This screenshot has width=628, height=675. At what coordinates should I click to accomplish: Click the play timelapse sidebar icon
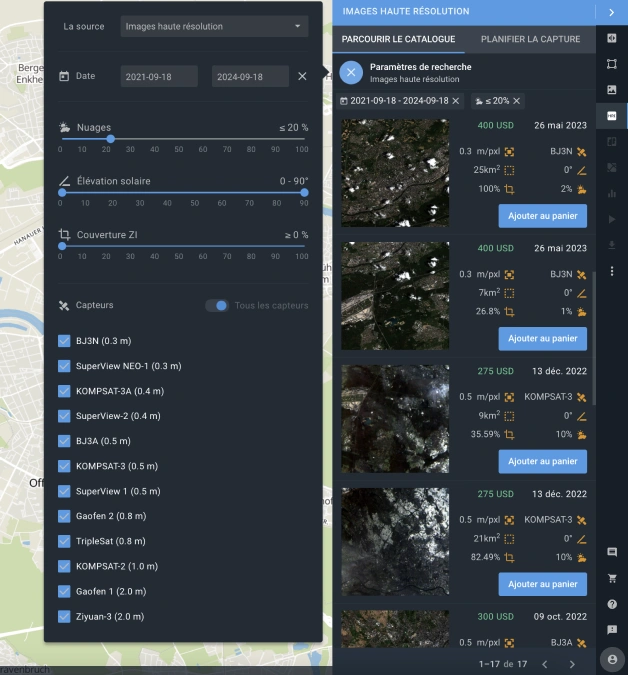tap(612, 220)
